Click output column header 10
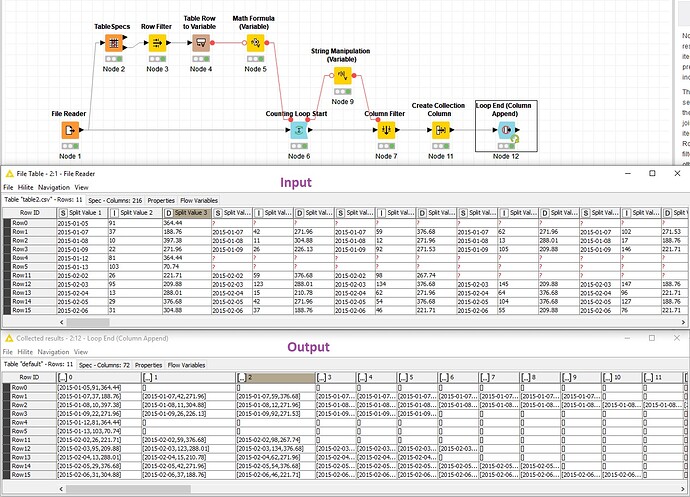This screenshot has width=690, height=497. (621, 377)
